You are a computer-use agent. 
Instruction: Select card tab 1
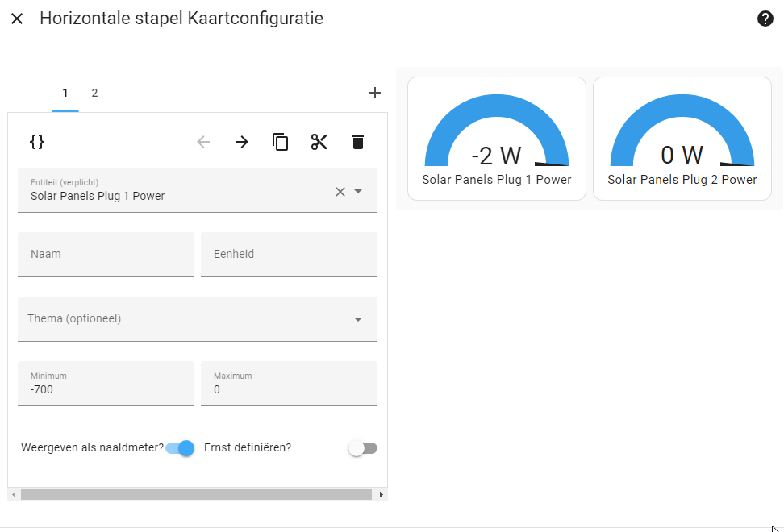65,93
